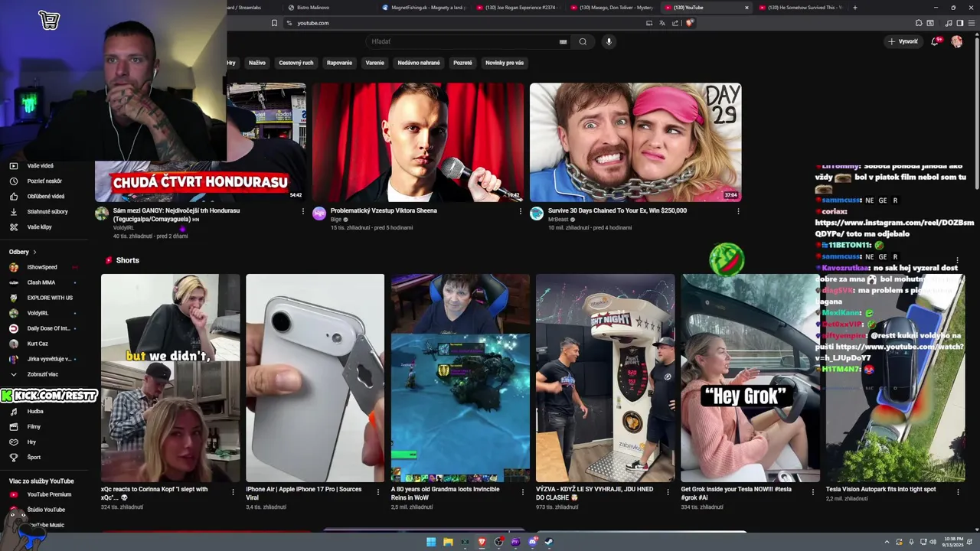
Task: Open Discord from the taskbar
Action: tap(532, 542)
